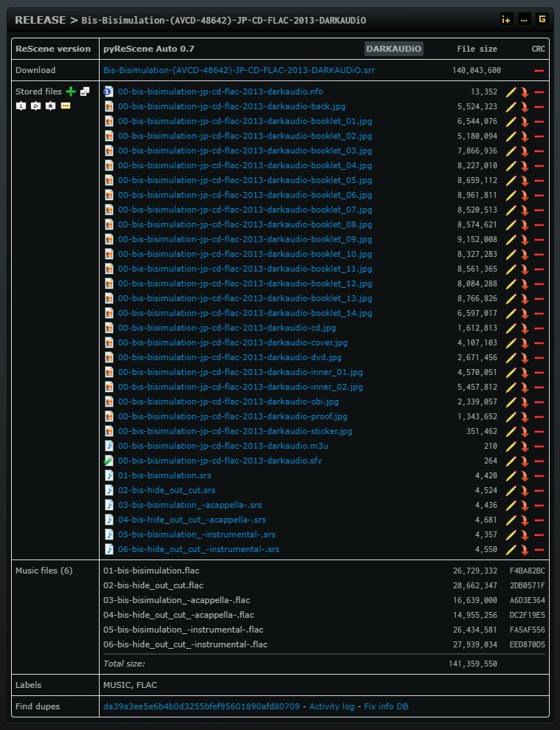The image size is (560, 730).
Task: Click red minus on the .srr download row
Action: point(539,71)
